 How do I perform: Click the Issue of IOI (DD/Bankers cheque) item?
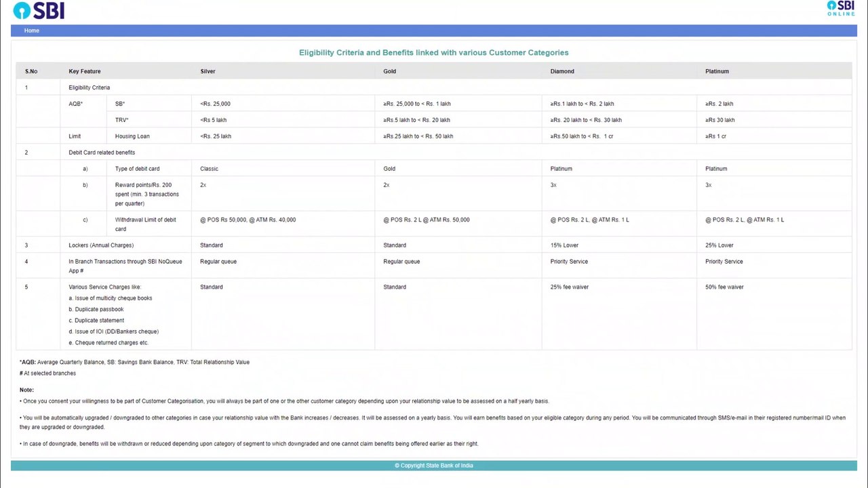tap(113, 331)
